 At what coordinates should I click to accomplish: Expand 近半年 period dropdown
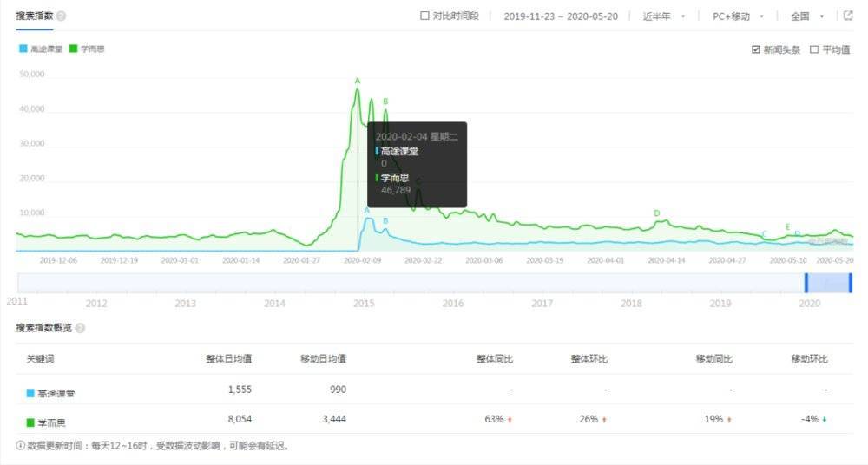coord(664,16)
